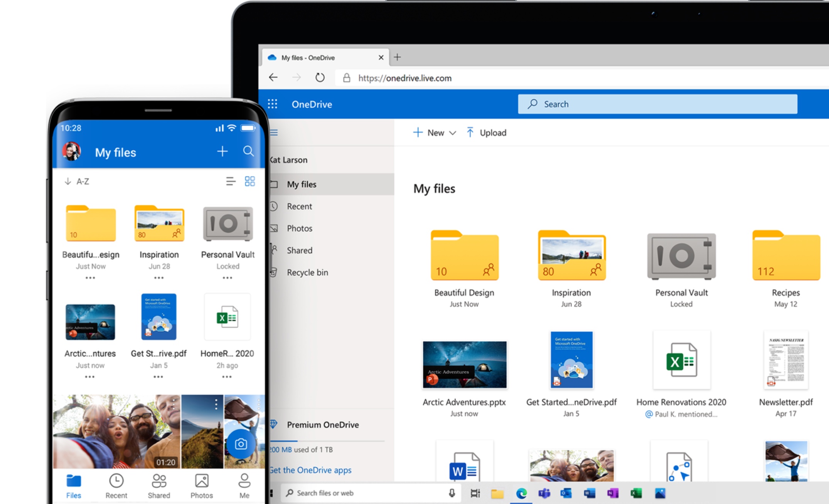
Task: Click the Upload button
Action: click(x=489, y=132)
